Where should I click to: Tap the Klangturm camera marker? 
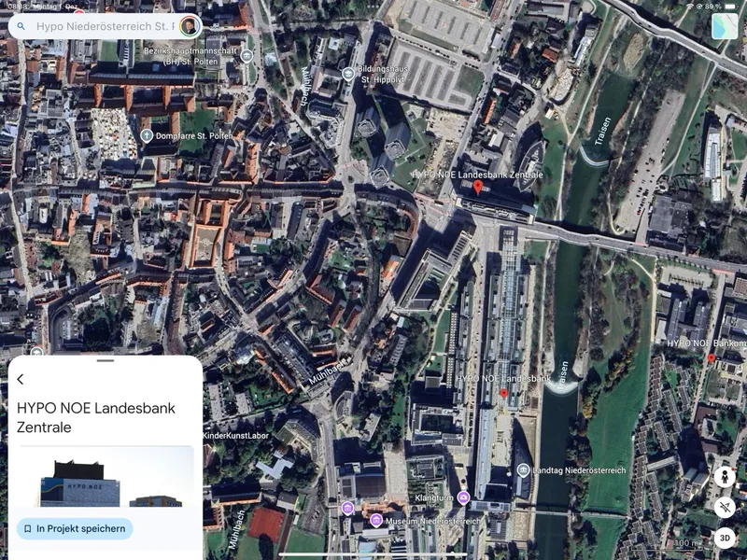coord(463,497)
